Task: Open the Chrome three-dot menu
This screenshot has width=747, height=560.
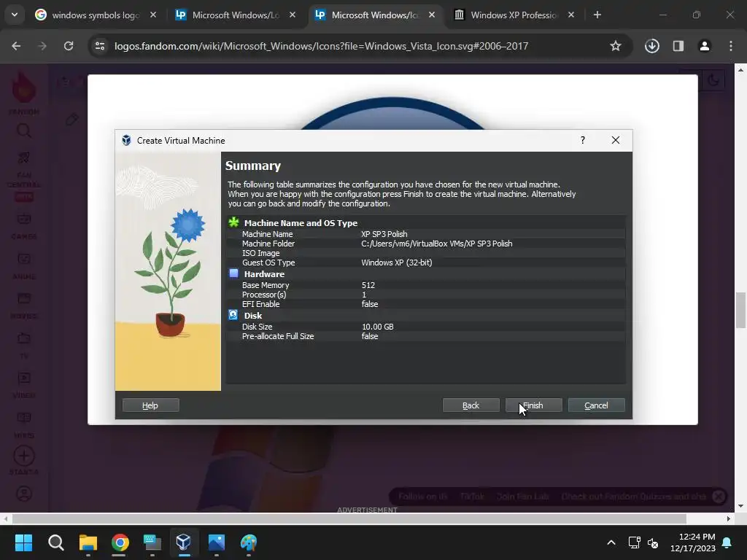Action: (730, 46)
